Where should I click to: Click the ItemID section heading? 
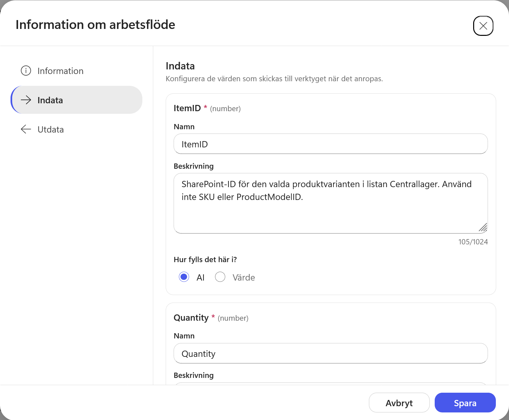(x=187, y=108)
